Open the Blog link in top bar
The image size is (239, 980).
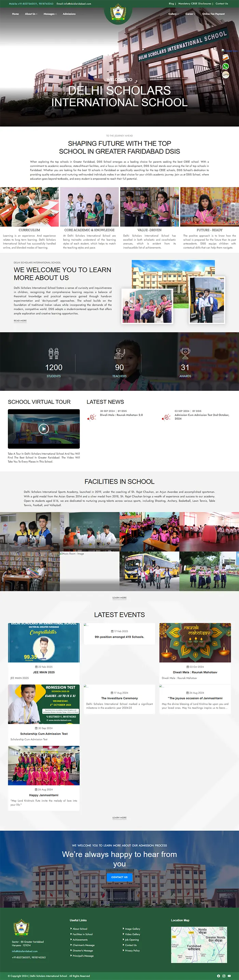click(171, 3)
